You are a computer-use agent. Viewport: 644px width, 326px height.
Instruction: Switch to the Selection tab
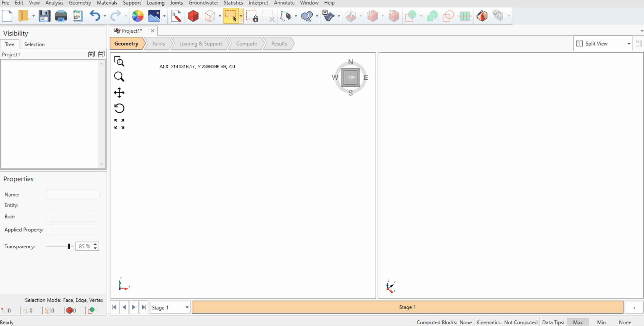pyautogui.click(x=34, y=45)
